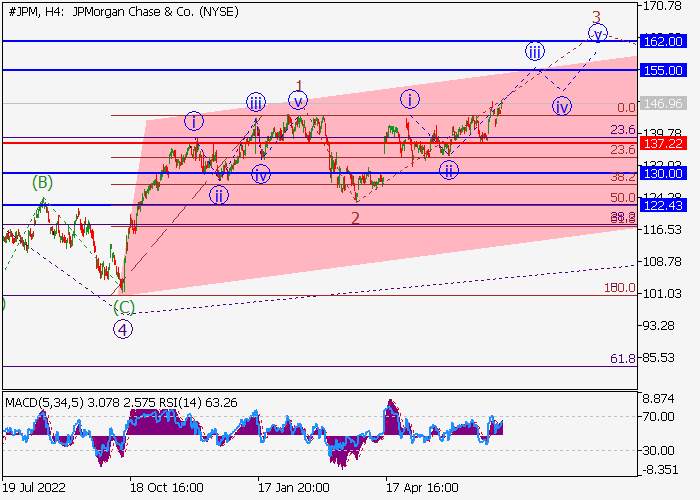Click the -8.351 indicator scale value
The width and height of the screenshot is (700, 500).
[x=660, y=470]
